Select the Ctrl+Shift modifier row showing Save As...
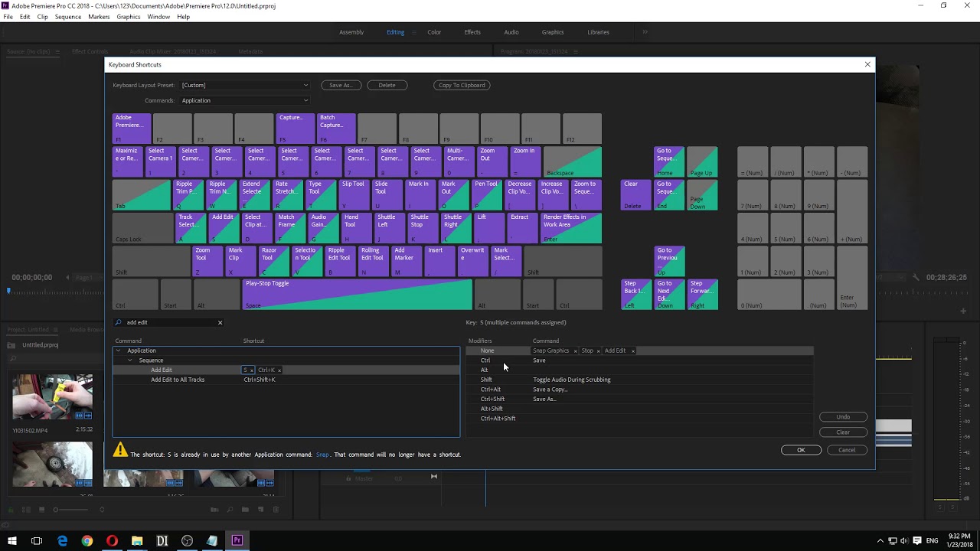This screenshot has width=980, height=551. (639, 399)
